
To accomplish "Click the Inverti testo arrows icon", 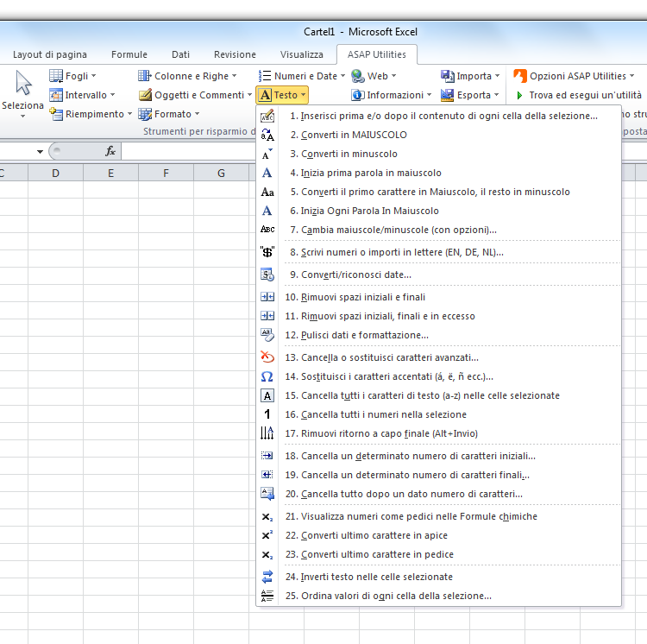I will click(267, 577).
